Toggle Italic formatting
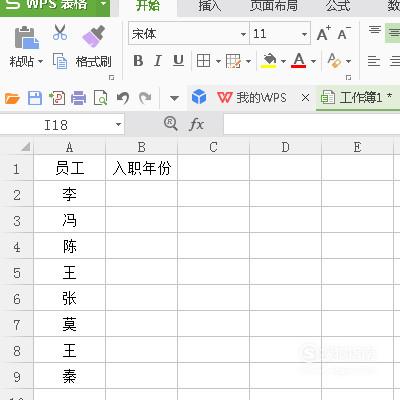400x400 pixels. pyautogui.click(x=158, y=61)
